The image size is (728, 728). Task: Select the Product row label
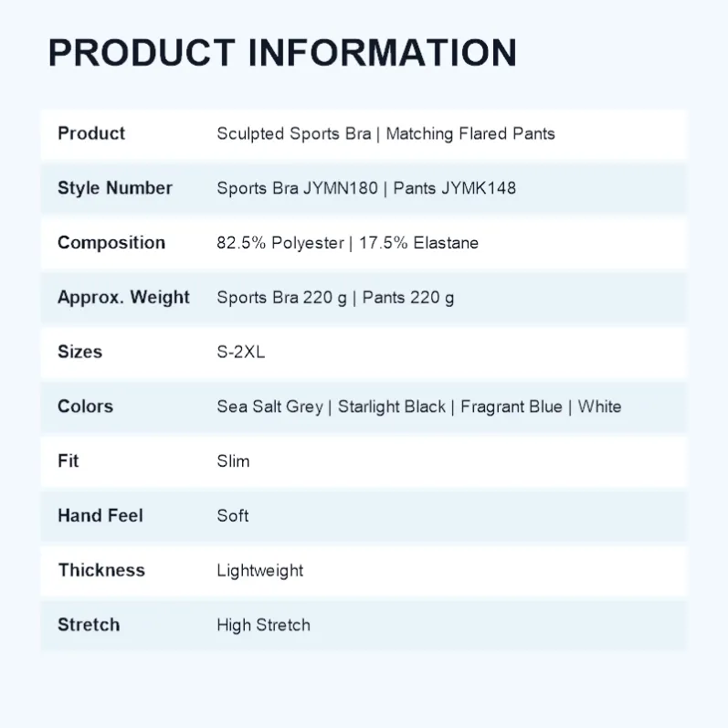[x=91, y=133]
